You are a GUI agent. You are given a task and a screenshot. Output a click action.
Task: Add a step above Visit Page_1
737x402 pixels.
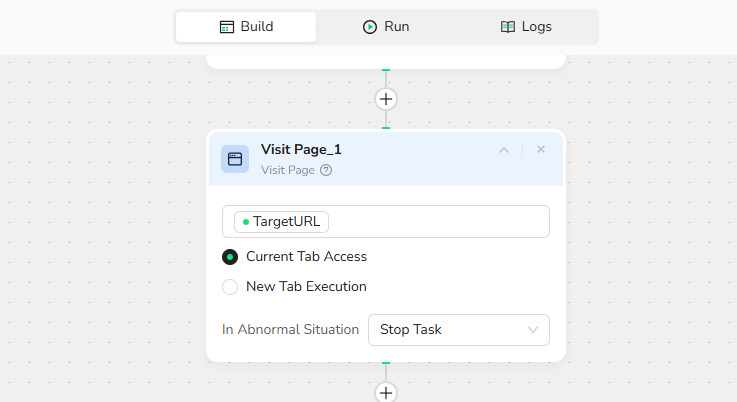[x=386, y=99]
